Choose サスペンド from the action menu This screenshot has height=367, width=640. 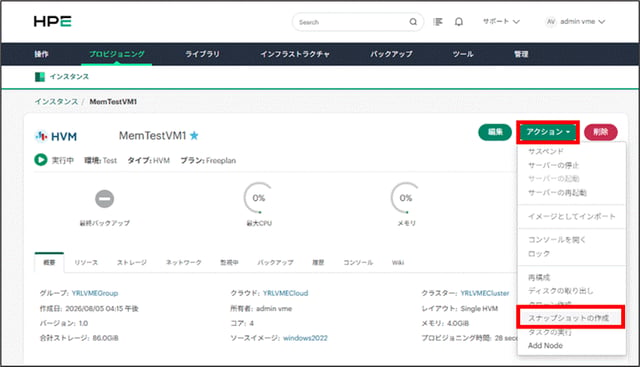click(x=546, y=151)
